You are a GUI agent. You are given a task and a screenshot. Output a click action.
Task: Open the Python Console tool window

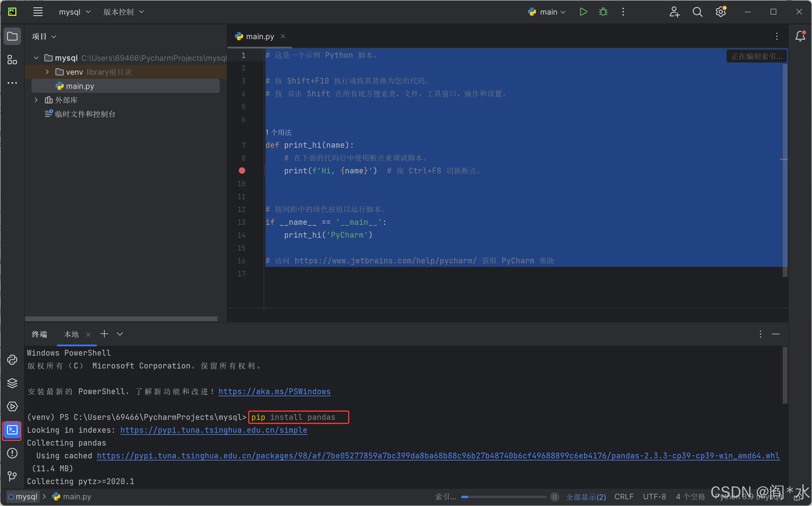[x=12, y=360]
